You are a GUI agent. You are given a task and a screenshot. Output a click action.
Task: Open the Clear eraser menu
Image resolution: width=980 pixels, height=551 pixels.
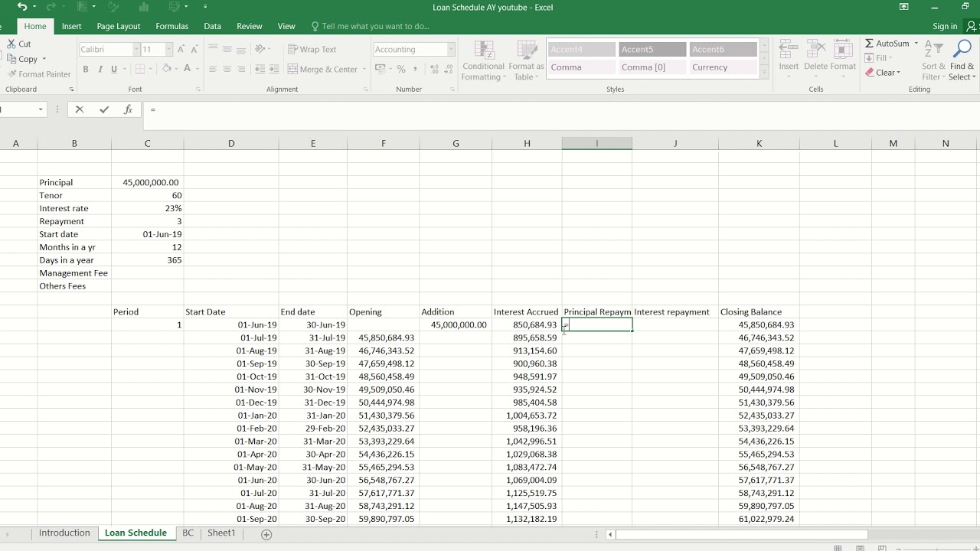pyautogui.click(x=883, y=73)
